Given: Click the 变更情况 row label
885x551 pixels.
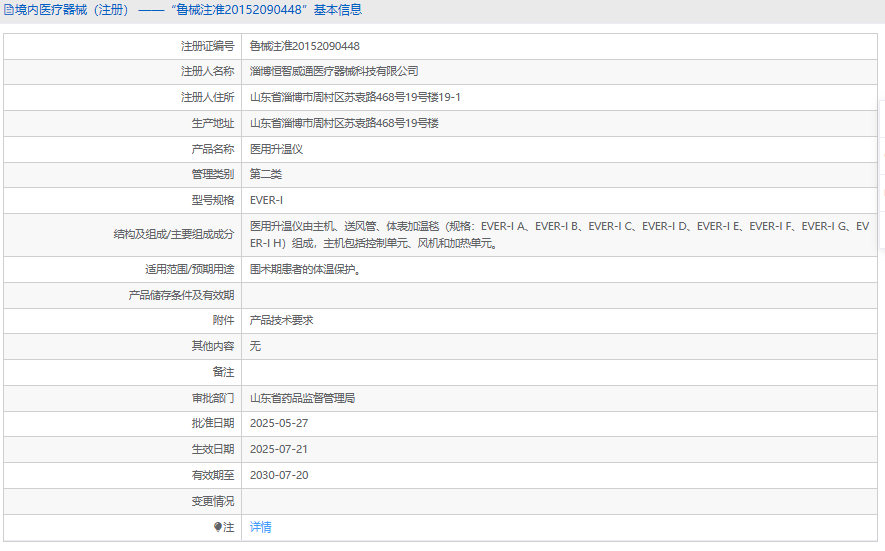Looking at the screenshot, I should pyautogui.click(x=213, y=501).
